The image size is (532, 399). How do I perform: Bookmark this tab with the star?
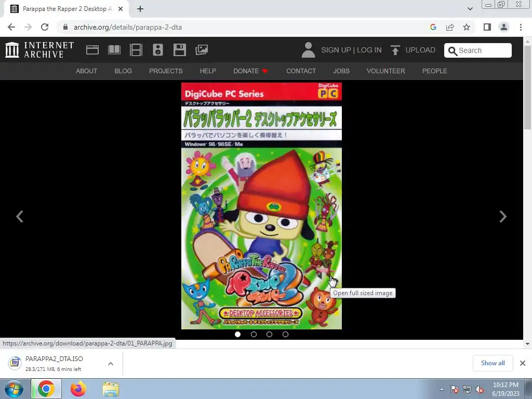(467, 27)
